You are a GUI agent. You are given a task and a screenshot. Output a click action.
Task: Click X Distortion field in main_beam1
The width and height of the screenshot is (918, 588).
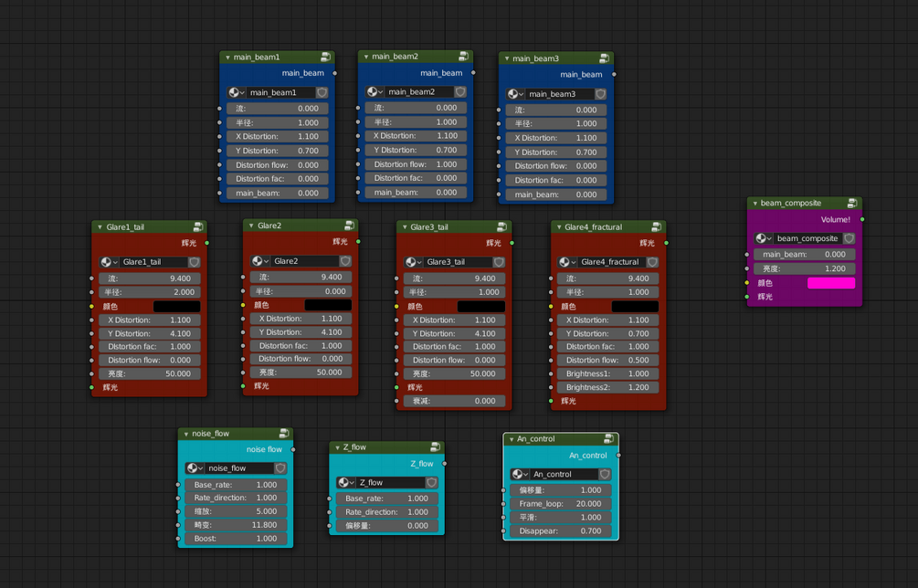pos(277,136)
